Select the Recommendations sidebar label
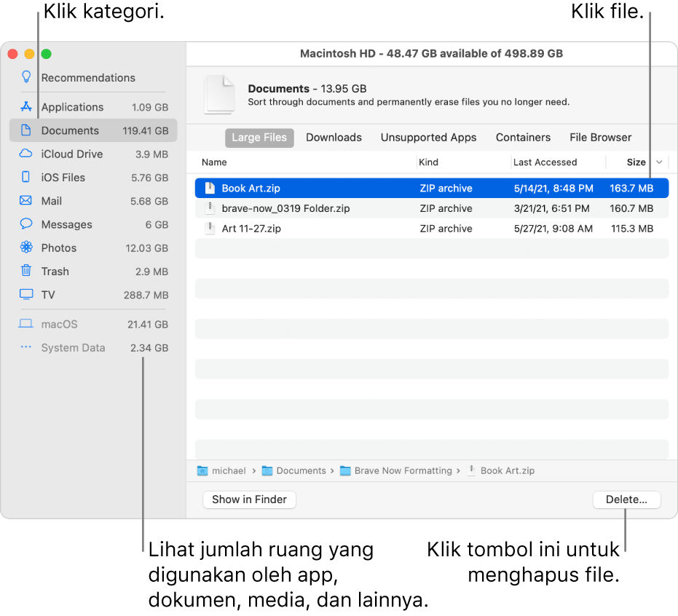Screen dimensions: 678x616 tap(88, 78)
